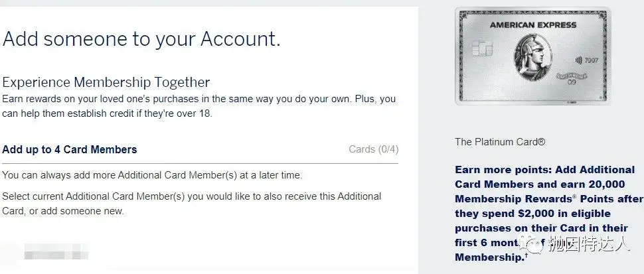Click the Select current Additional Card Member instruction

point(192,204)
